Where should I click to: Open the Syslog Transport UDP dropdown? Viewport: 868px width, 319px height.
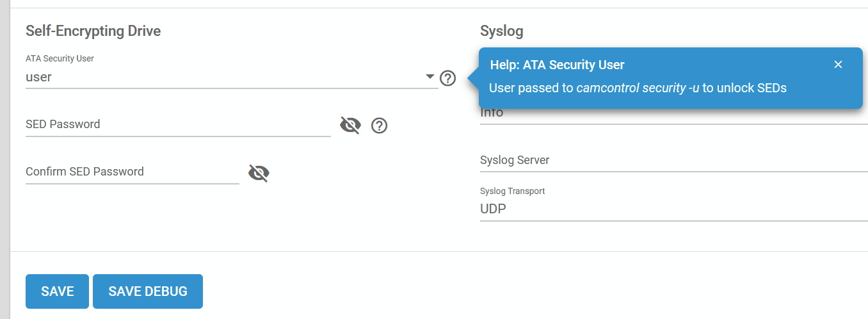[x=673, y=209]
